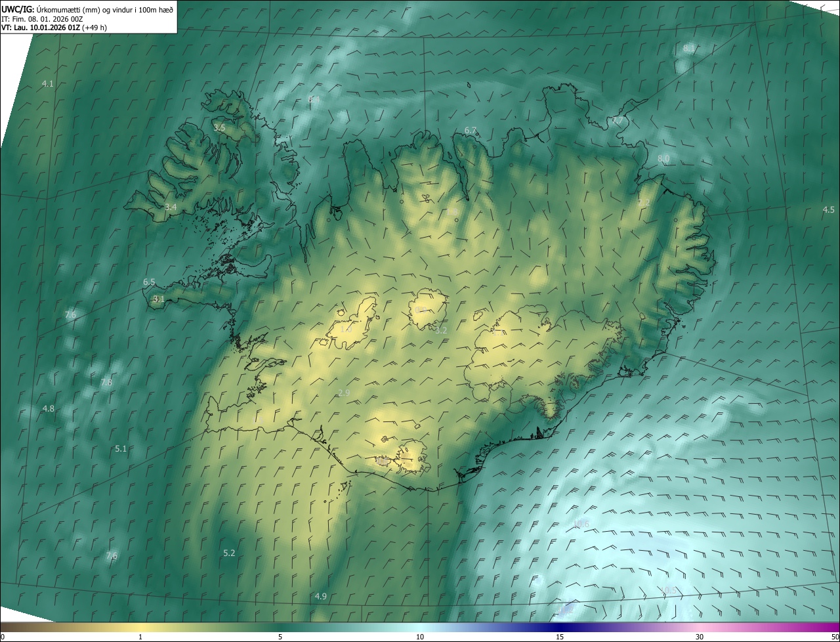Click the 5.1 value label
Image resolution: width=840 pixels, height=642 pixels.
click(121, 448)
